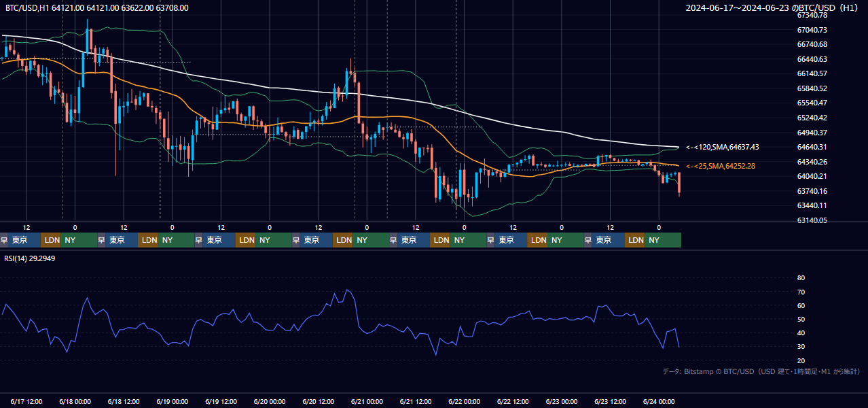Viewport: 868px width, 408px height.
Task: Click price axis label 63740.16
Action: pyautogui.click(x=812, y=191)
